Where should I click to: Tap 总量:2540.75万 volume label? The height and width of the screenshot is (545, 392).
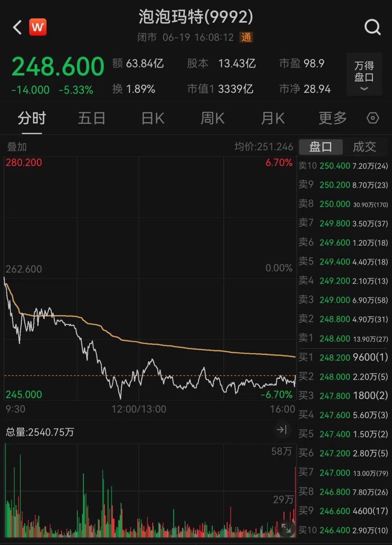tap(40, 432)
